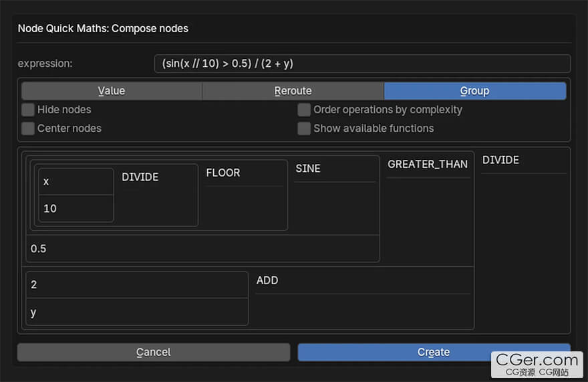Image resolution: width=588 pixels, height=382 pixels.
Task: Select the Group tab
Action: [475, 91]
